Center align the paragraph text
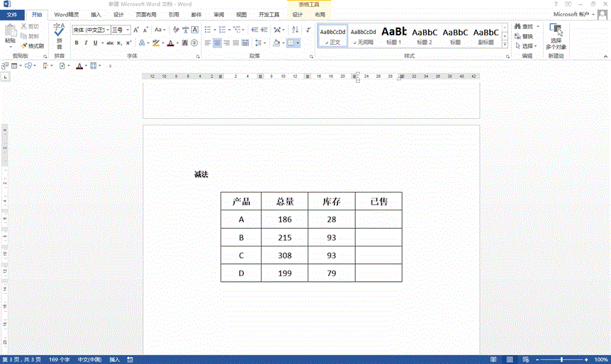Image resolution: width=611 pixels, height=364 pixels. pos(218,43)
